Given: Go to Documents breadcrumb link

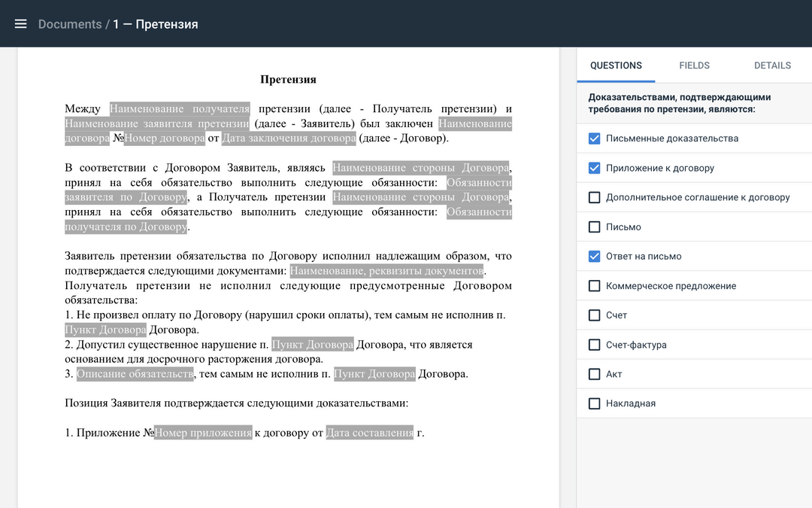Looking at the screenshot, I should (69, 24).
